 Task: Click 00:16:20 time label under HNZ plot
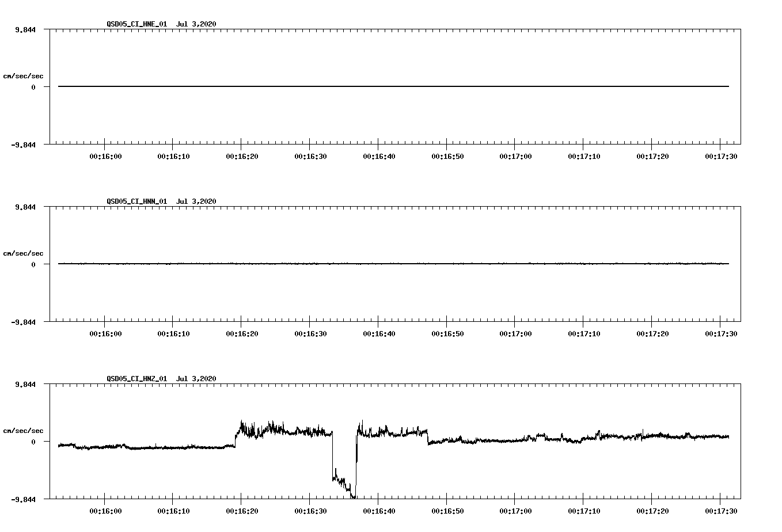click(x=241, y=511)
